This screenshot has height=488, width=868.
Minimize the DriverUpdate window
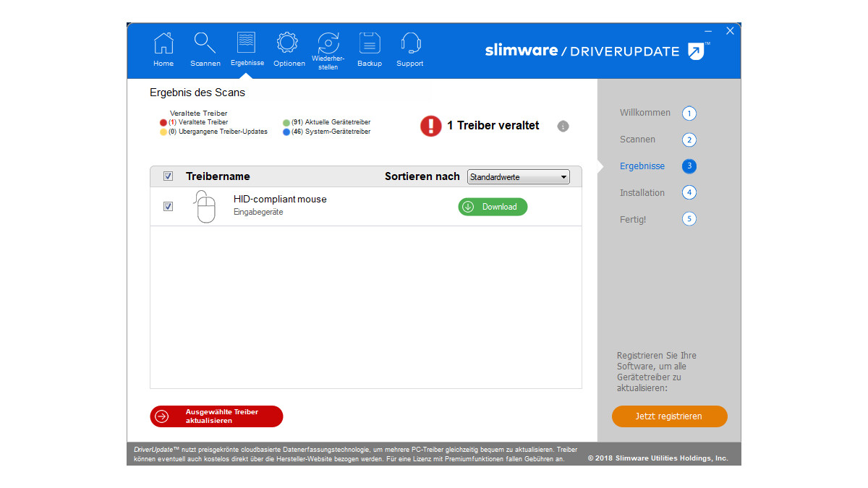[707, 31]
